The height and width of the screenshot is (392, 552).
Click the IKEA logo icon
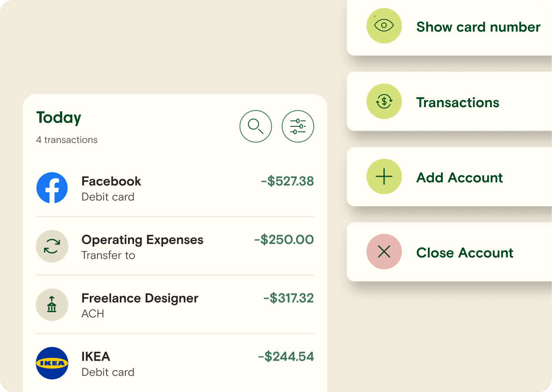point(52,363)
